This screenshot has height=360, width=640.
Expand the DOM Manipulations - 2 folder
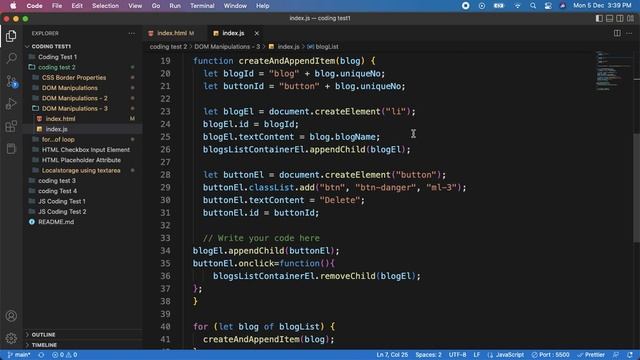[75, 98]
